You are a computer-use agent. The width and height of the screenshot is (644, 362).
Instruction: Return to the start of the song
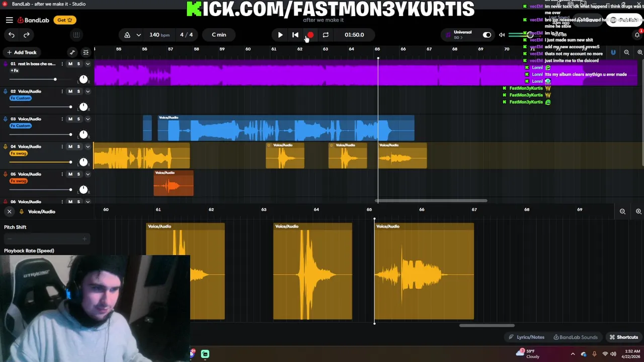coord(295,35)
